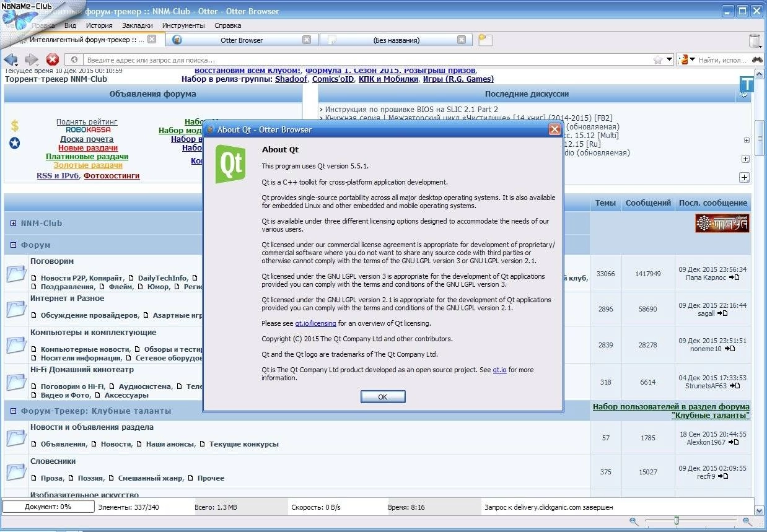Close the 'Интеллигентный форум-трекер' tab

pos(152,40)
